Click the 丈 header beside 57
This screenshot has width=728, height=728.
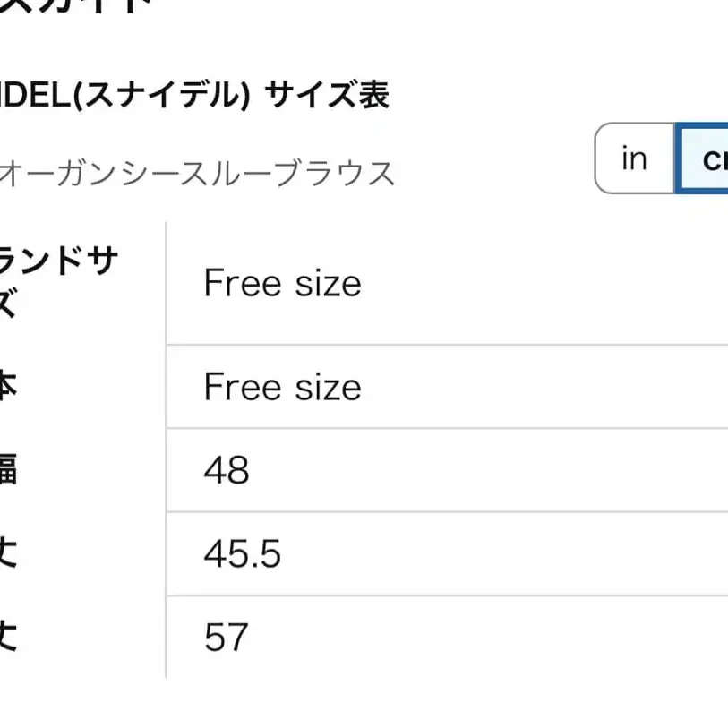pyautogui.click(x=9, y=638)
